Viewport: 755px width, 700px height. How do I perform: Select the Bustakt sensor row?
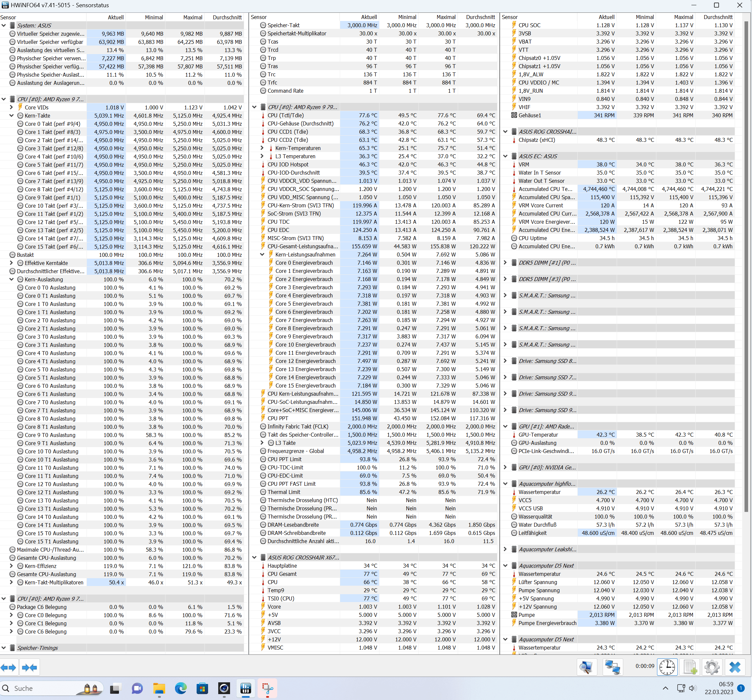point(121,255)
